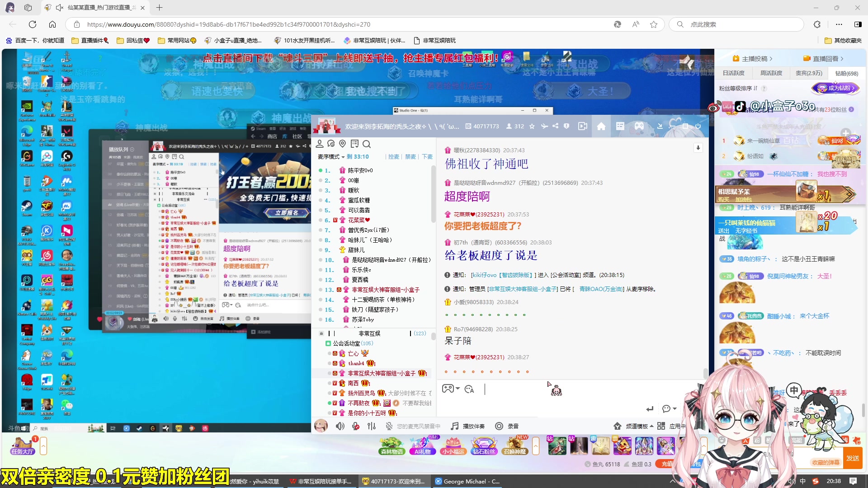Click the mic queue list scrollbar
Image resolution: width=868 pixels, height=488 pixels.
(x=433, y=194)
